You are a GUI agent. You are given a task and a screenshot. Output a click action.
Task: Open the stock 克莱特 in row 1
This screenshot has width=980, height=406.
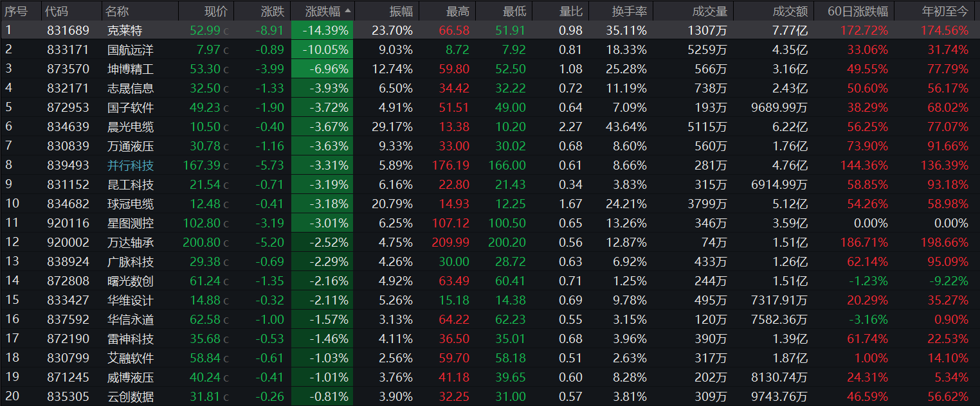125,30
